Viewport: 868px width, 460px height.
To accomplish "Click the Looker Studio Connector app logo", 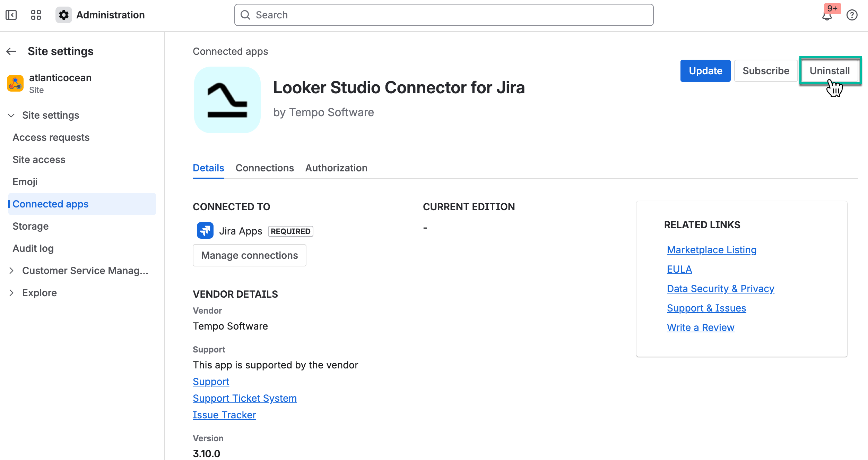I will (x=227, y=100).
